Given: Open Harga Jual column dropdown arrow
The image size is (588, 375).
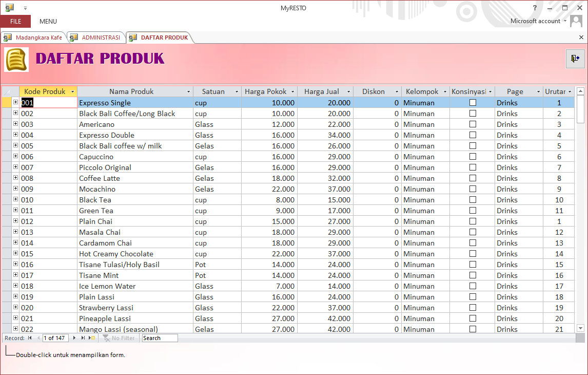Looking at the screenshot, I should (x=348, y=92).
